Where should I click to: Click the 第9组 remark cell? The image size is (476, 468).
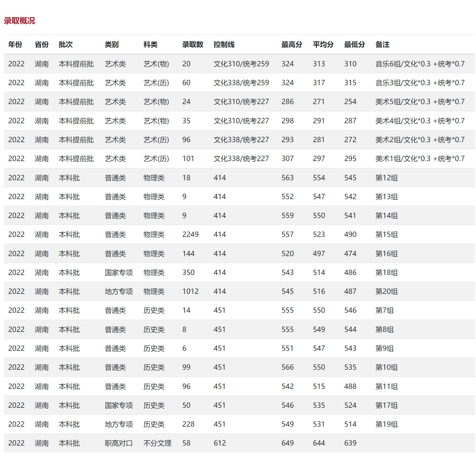click(385, 349)
